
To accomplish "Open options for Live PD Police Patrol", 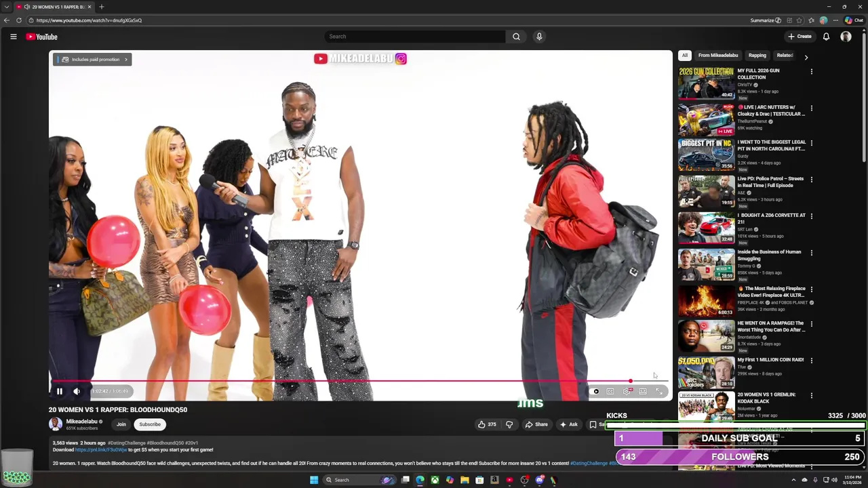I will 811,180.
